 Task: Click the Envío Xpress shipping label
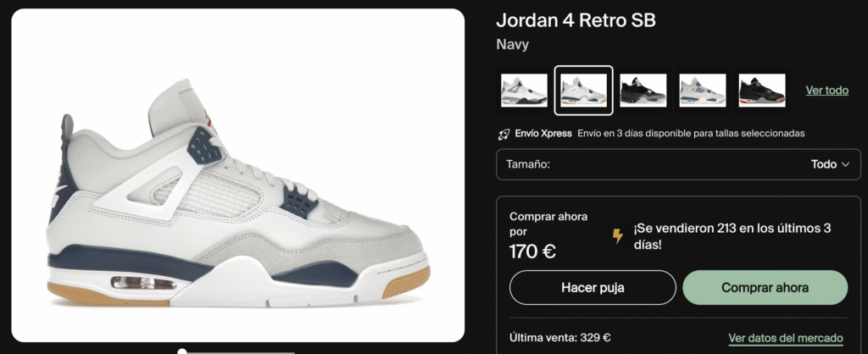point(543,133)
